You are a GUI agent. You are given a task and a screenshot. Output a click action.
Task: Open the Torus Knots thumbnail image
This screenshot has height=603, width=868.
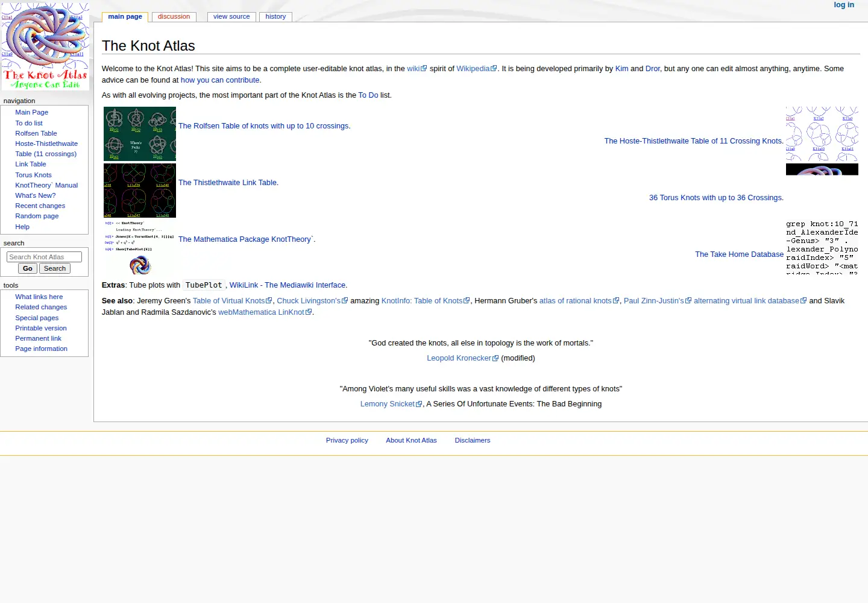pos(822,169)
